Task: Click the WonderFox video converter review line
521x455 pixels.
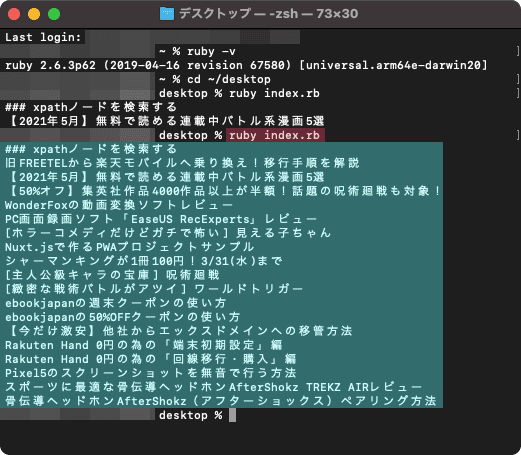Action: [x=119, y=205]
